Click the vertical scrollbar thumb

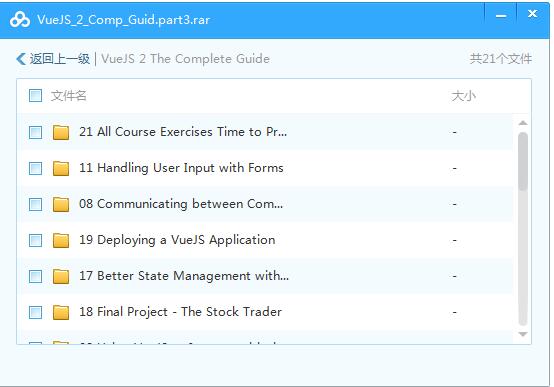pyautogui.click(x=523, y=162)
